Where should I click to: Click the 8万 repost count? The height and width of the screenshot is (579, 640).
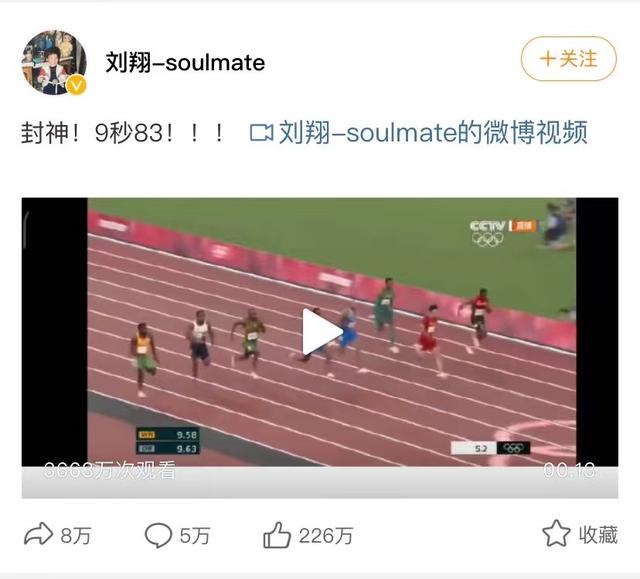(x=76, y=535)
